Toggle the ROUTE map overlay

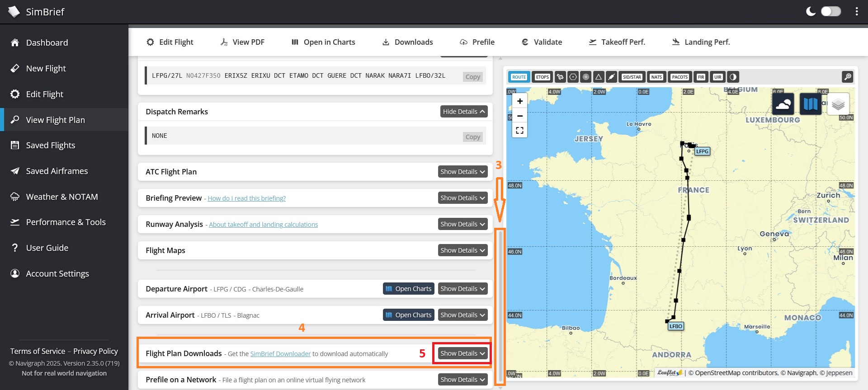click(519, 77)
